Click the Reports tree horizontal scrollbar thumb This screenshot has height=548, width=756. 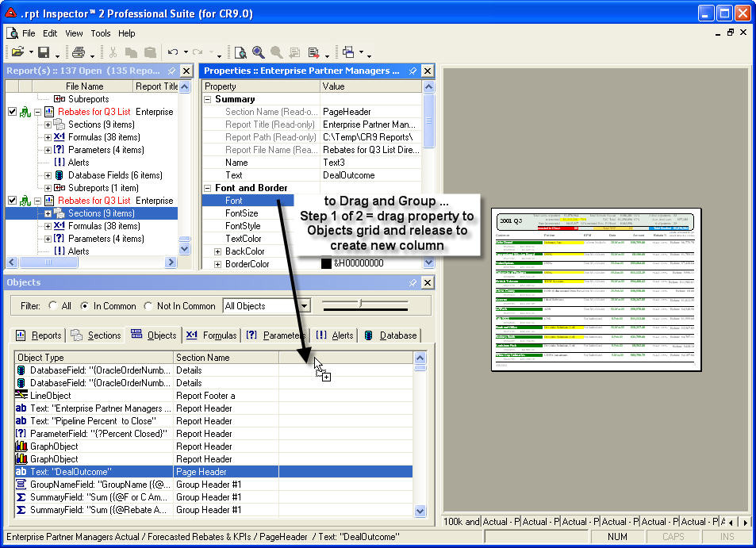[48, 263]
